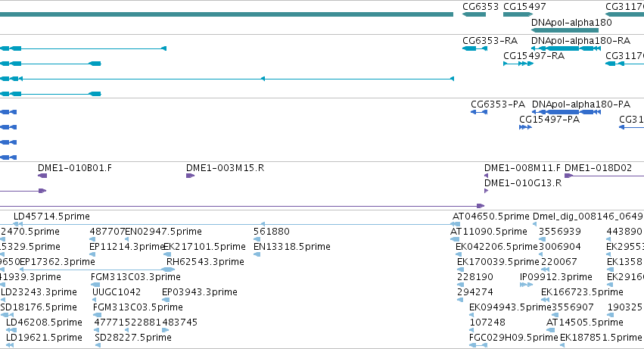The height and width of the screenshot is (349, 644).
Task: Open the DME1-008M11.F feature
Action: point(487,176)
